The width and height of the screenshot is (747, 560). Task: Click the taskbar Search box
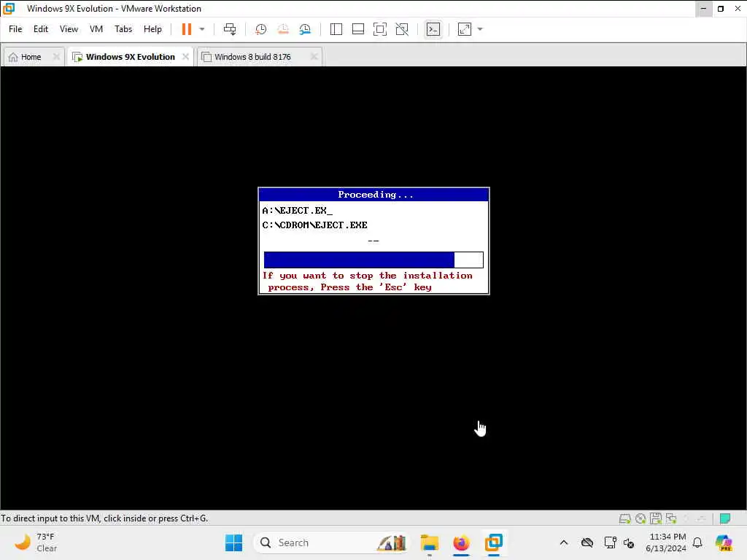[331, 542]
